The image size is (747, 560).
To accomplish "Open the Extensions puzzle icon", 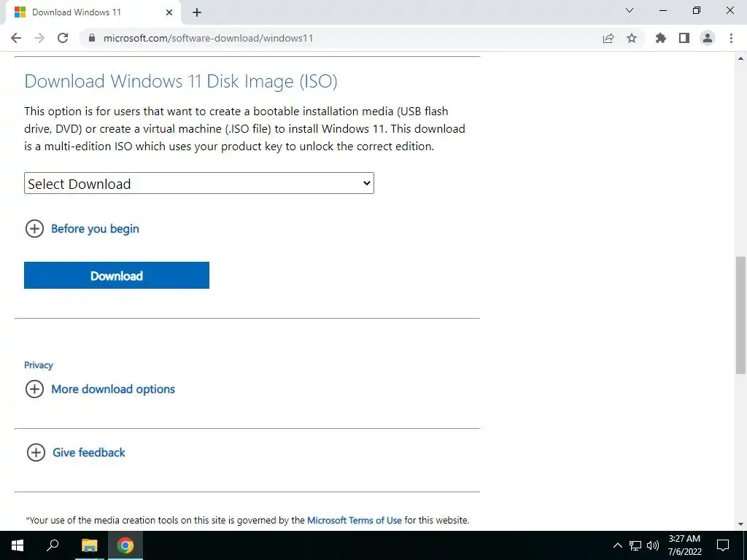I will click(x=661, y=38).
